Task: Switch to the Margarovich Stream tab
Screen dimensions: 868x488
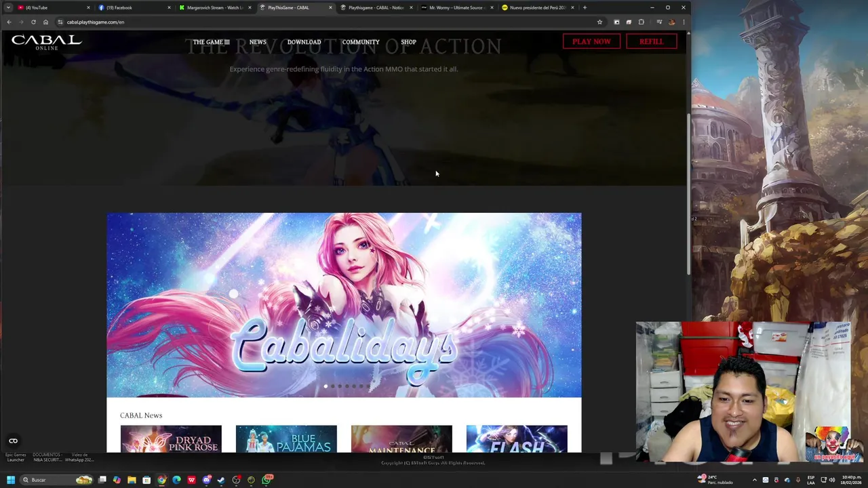Action: tap(214, 7)
